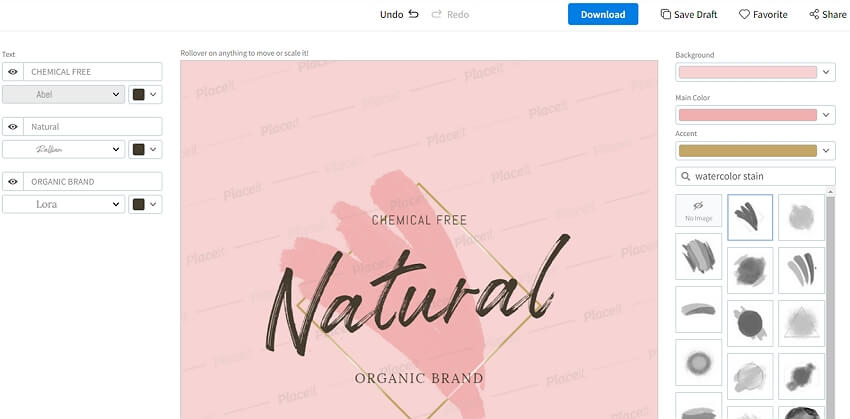Toggle visibility of CHEMICAL FREE text
850x419 pixels.
pyautogui.click(x=13, y=72)
